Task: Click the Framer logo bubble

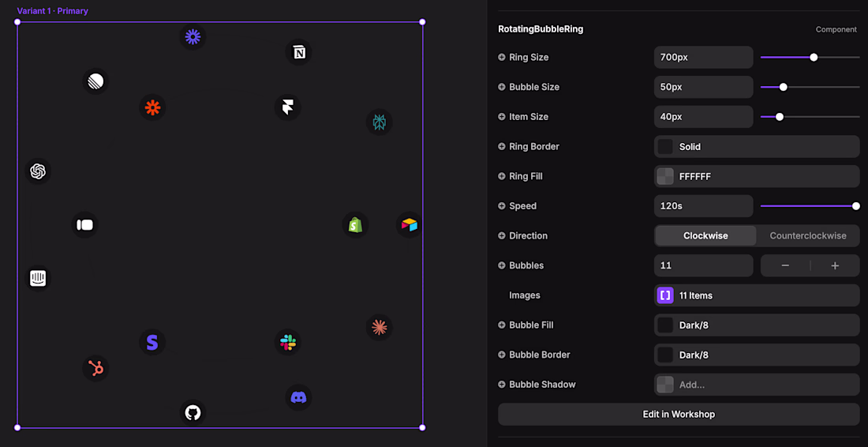Action: (288, 107)
